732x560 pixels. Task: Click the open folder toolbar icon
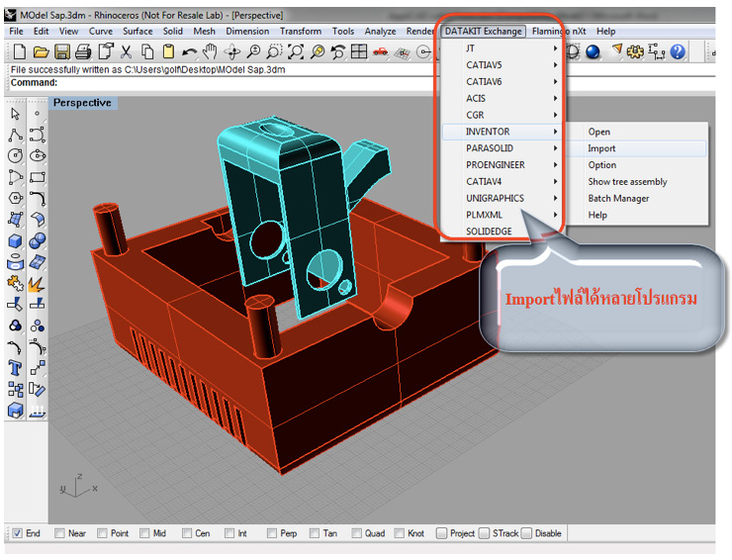pyautogui.click(x=42, y=51)
